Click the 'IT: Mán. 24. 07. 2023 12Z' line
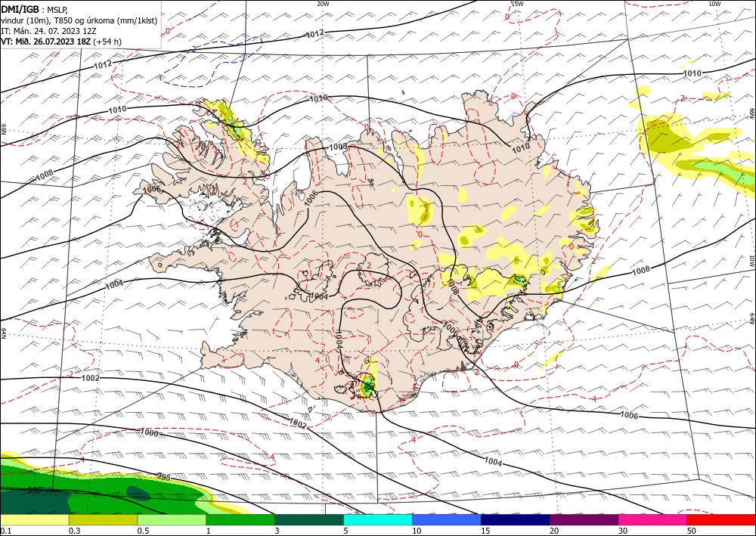Image resolution: width=756 pixels, height=536 pixels. click(48, 31)
